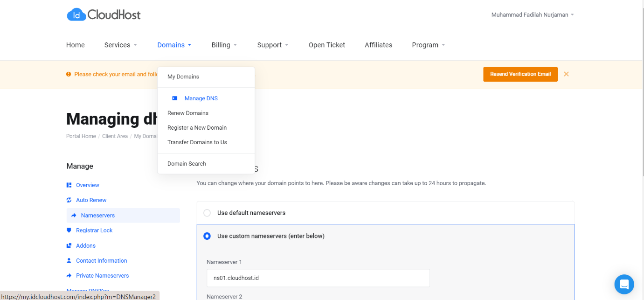
Task: Click the IdCloudHost logo
Action: click(104, 14)
